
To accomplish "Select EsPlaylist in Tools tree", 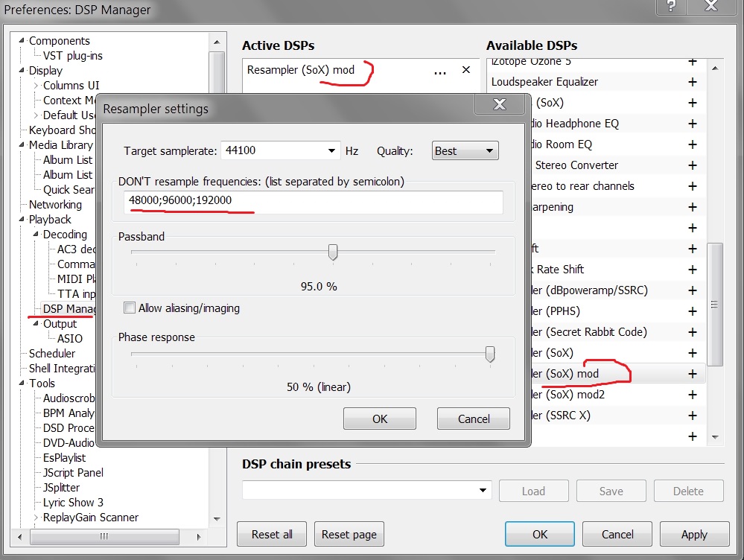I will pos(64,458).
